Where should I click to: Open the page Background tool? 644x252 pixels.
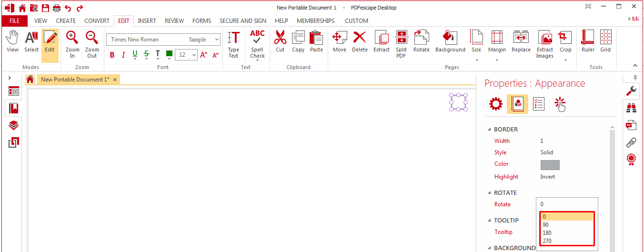pos(450,41)
